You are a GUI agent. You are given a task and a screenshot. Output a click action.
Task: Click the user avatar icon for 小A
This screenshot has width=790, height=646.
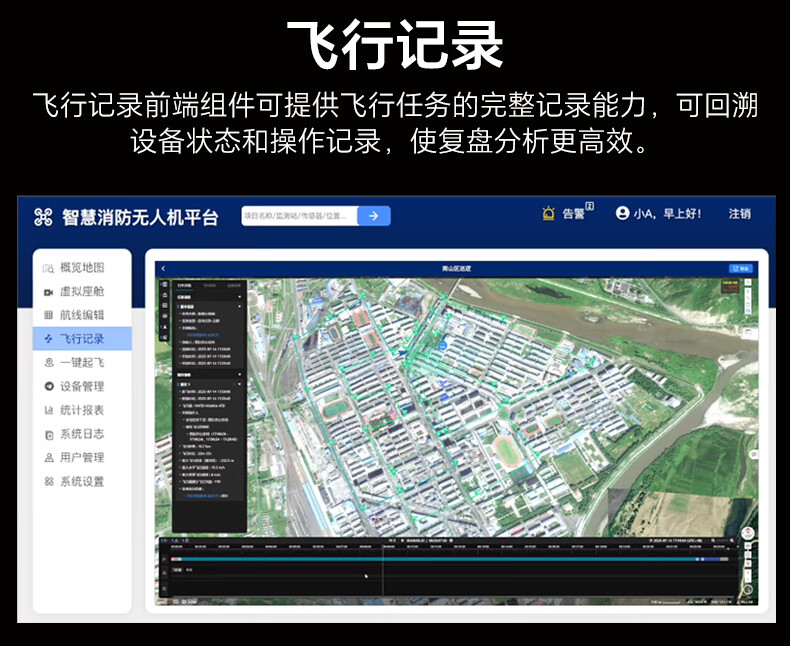(623, 213)
